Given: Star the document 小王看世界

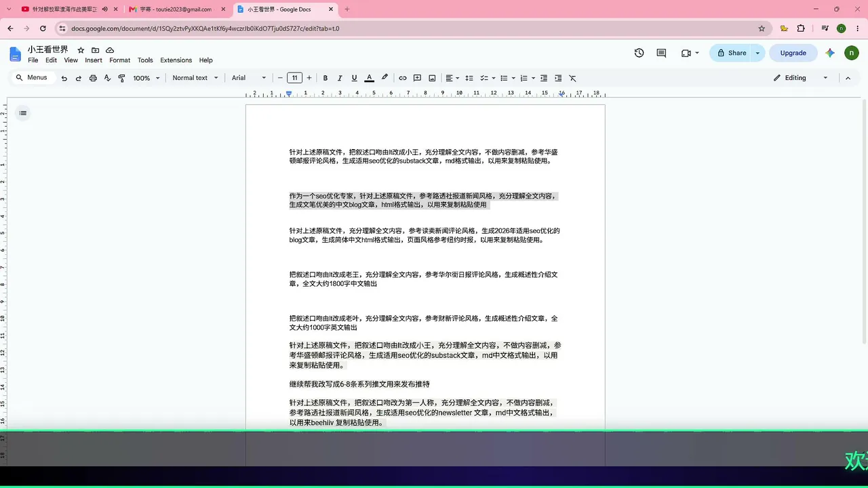Looking at the screenshot, I should (x=81, y=50).
